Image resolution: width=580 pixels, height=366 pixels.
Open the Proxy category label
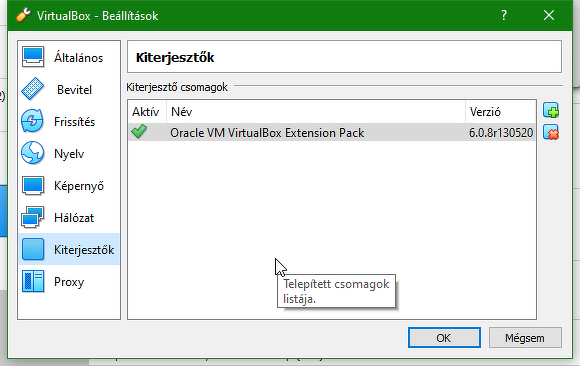point(69,282)
